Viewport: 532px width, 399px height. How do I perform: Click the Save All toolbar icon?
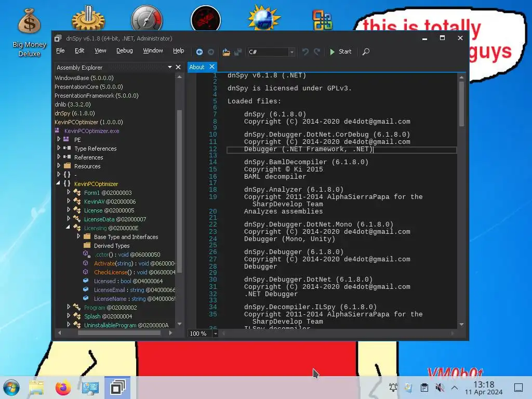point(238,52)
